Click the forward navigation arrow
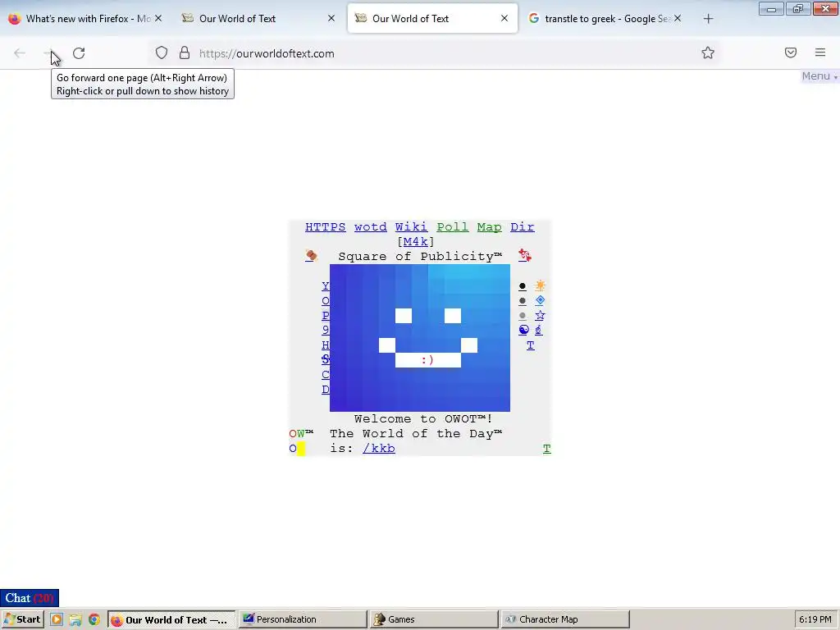The image size is (840, 630). point(49,53)
